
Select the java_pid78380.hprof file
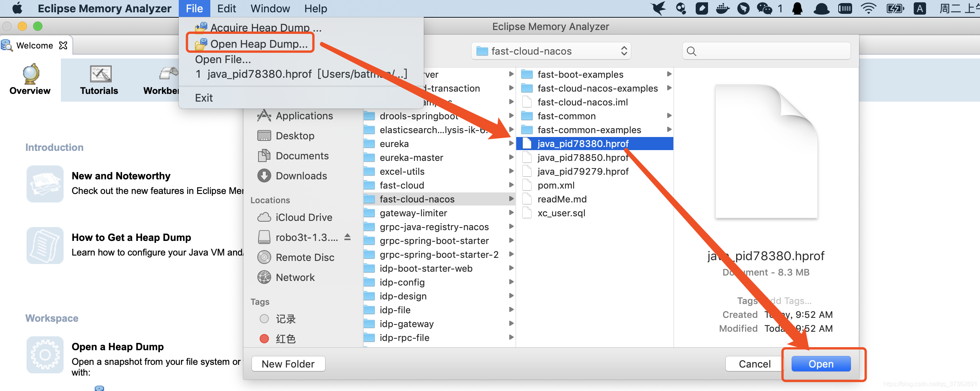coord(595,144)
